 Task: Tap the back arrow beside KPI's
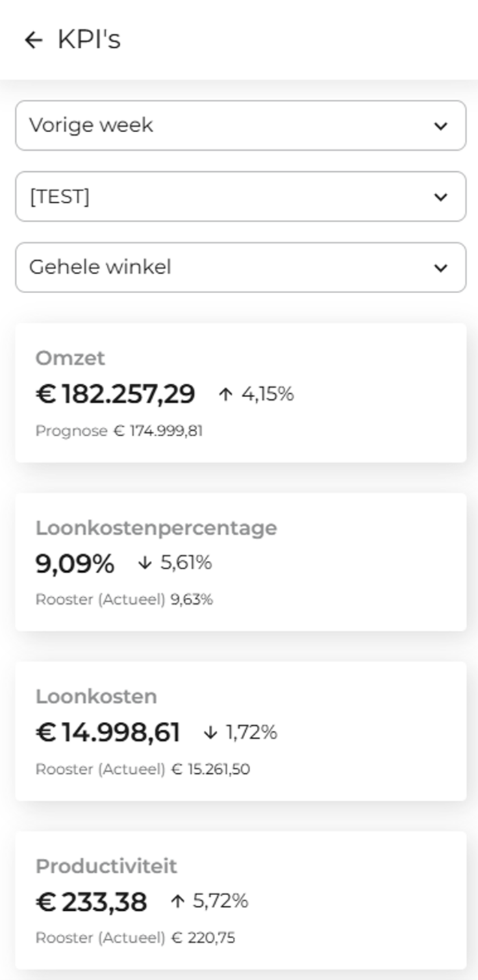(x=33, y=40)
